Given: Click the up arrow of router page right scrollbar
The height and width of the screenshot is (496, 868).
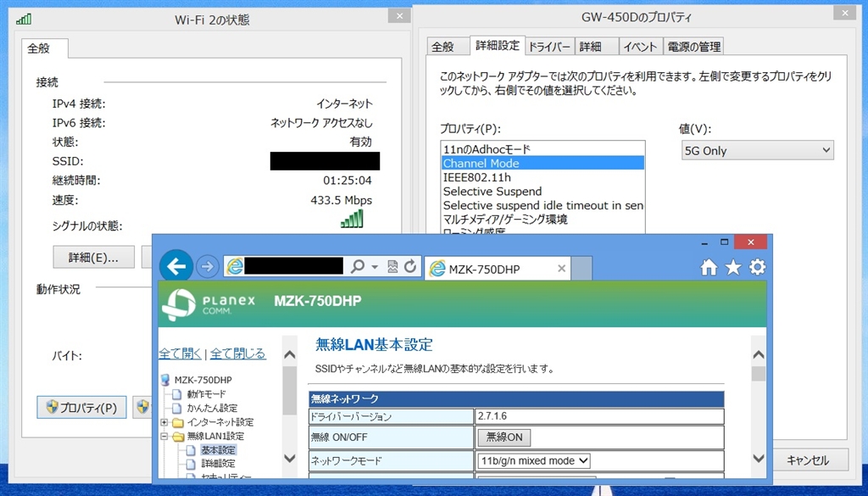Looking at the screenshot, I should pos(759,355).
